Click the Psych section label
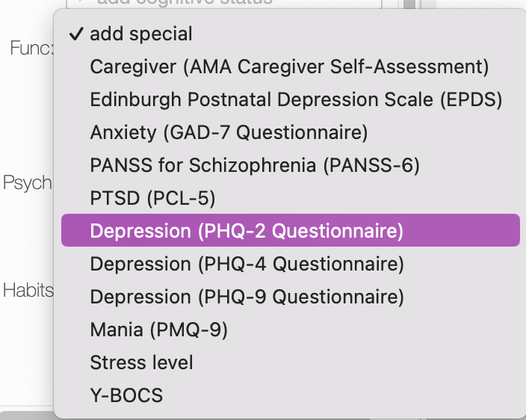526x420 pixels. [27, 182]
